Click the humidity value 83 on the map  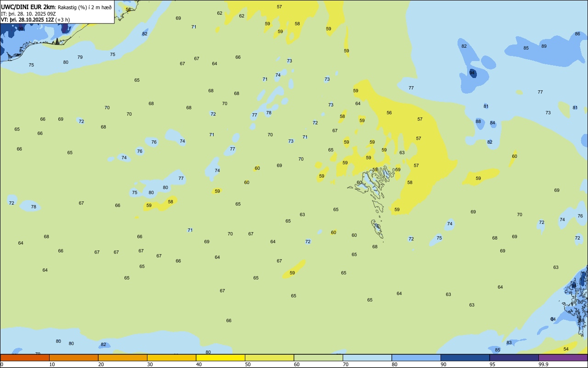point(509,343)
